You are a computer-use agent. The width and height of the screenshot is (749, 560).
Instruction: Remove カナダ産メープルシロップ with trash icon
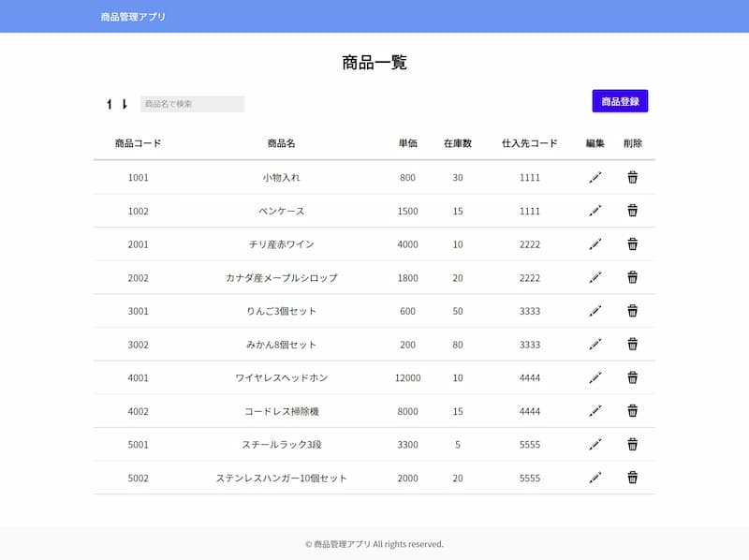tap(633, 277)
